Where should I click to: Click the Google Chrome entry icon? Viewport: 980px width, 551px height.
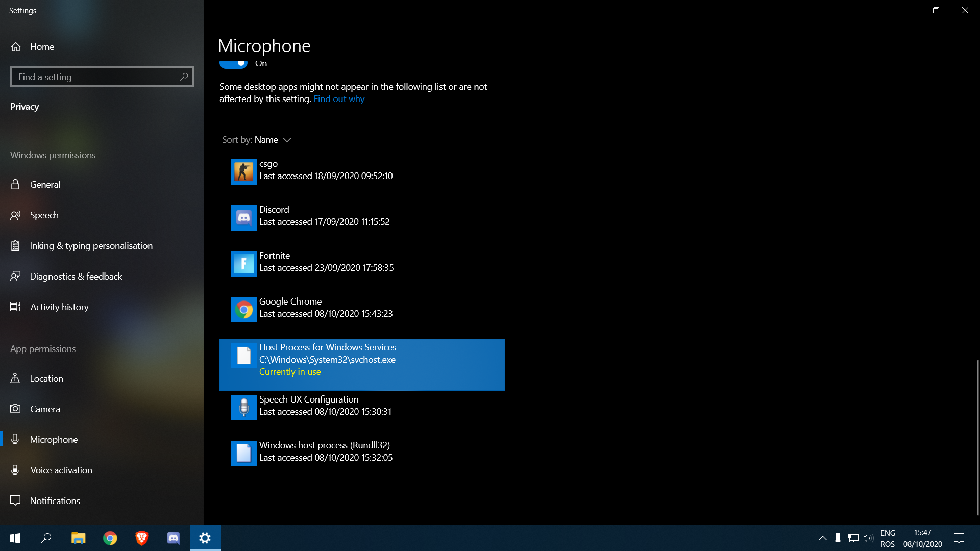click(243, 309)
